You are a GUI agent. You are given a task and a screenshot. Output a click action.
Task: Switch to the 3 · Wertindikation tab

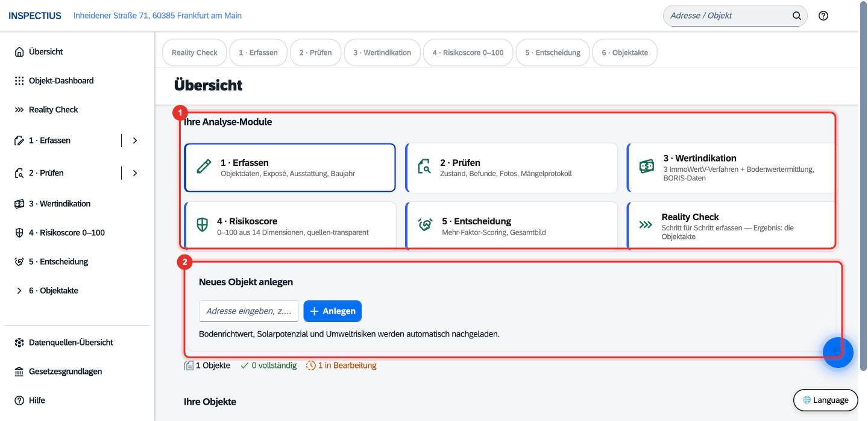382,52
